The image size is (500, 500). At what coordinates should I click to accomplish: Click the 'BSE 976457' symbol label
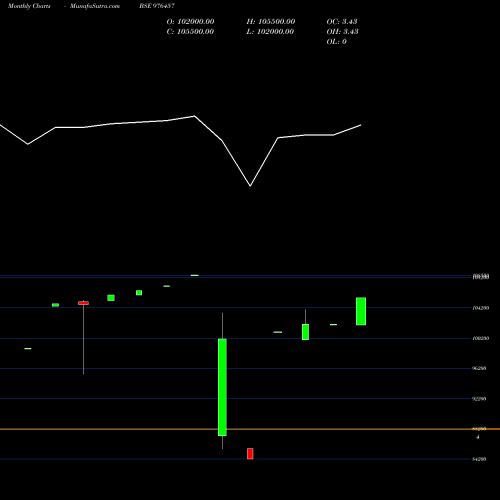157,6
